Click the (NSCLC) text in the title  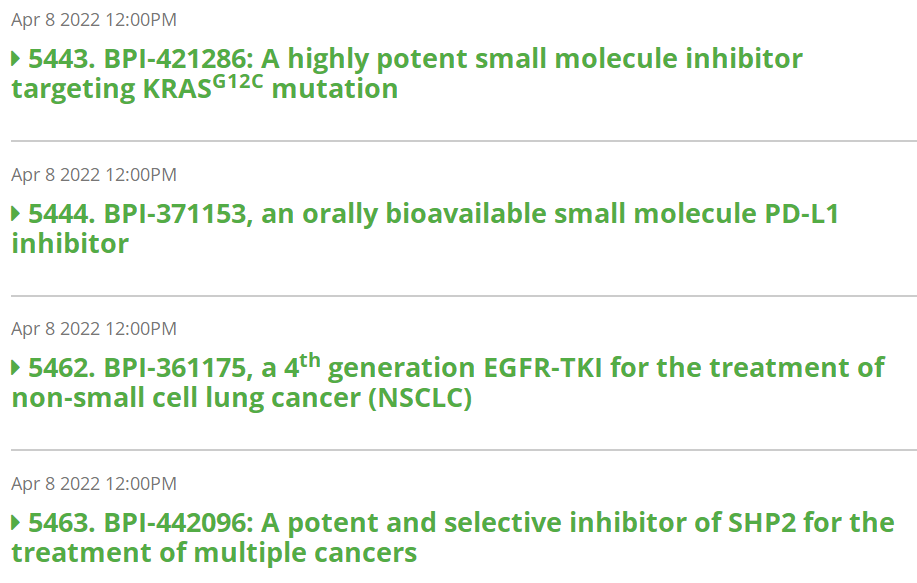coord(420,399)
